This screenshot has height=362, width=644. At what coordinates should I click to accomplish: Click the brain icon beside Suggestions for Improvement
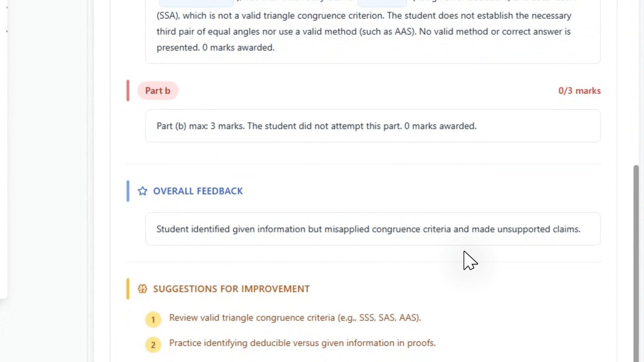pos(142,289)
